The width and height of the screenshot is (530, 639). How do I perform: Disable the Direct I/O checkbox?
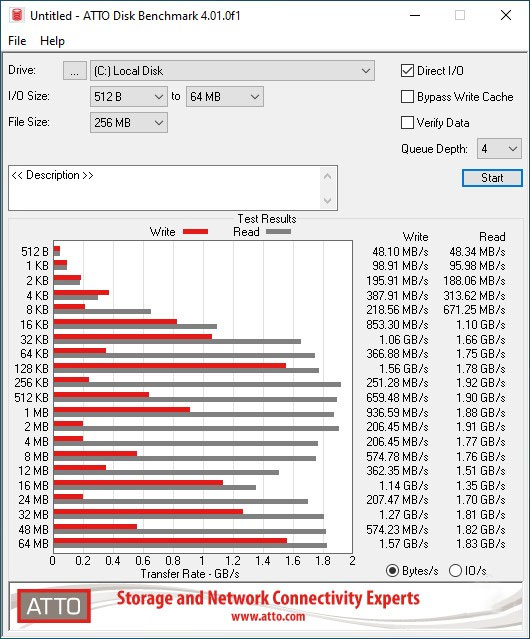[407, 71]
